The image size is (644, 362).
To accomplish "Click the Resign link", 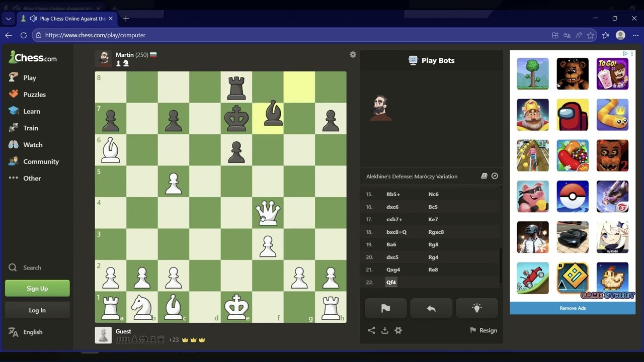I will pos(484,330).
